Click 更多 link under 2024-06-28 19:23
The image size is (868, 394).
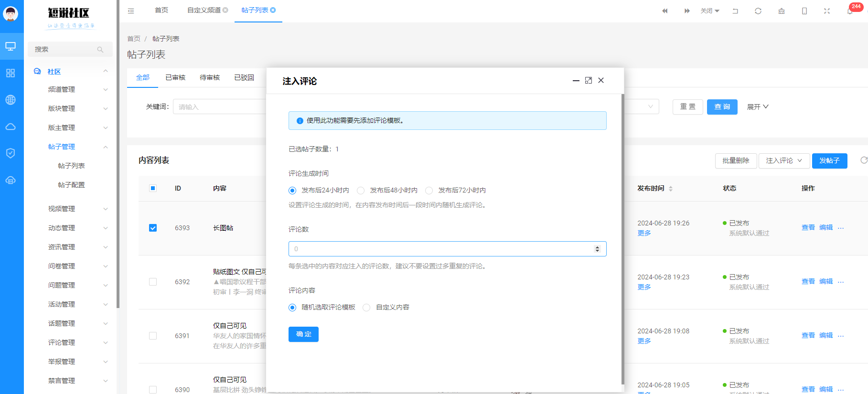[644, 287]
